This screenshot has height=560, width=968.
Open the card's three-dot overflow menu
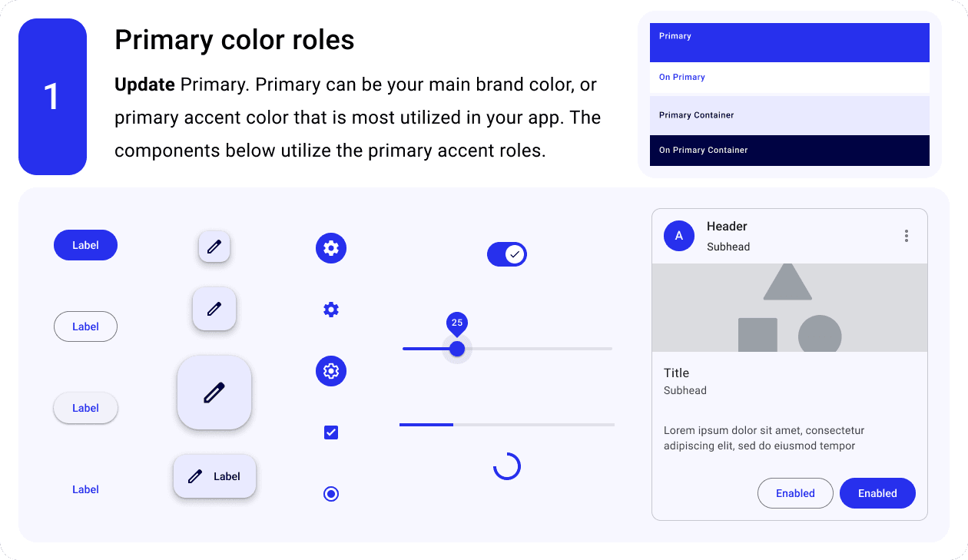pyautogui.click(x=907, y=236)
